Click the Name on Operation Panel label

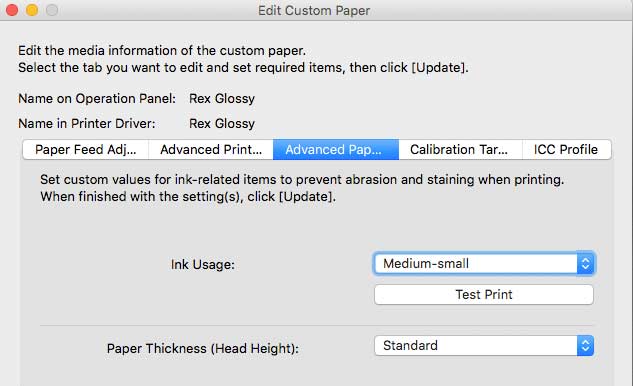pos(97,99)
